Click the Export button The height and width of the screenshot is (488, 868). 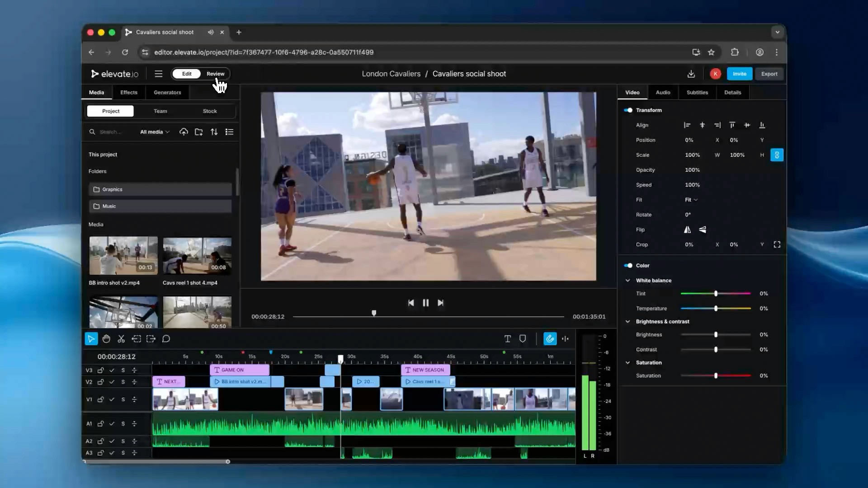click(769, 74)
